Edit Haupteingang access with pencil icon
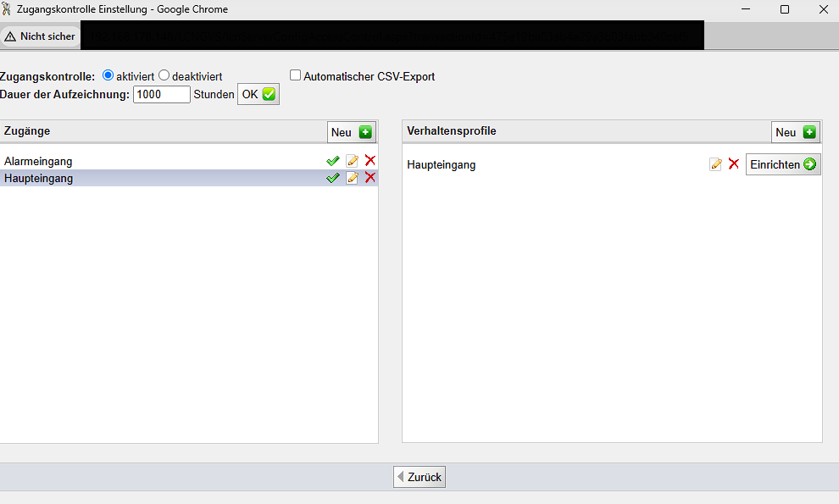The height and width of the screenshot is (504, 839). [352, 178]
